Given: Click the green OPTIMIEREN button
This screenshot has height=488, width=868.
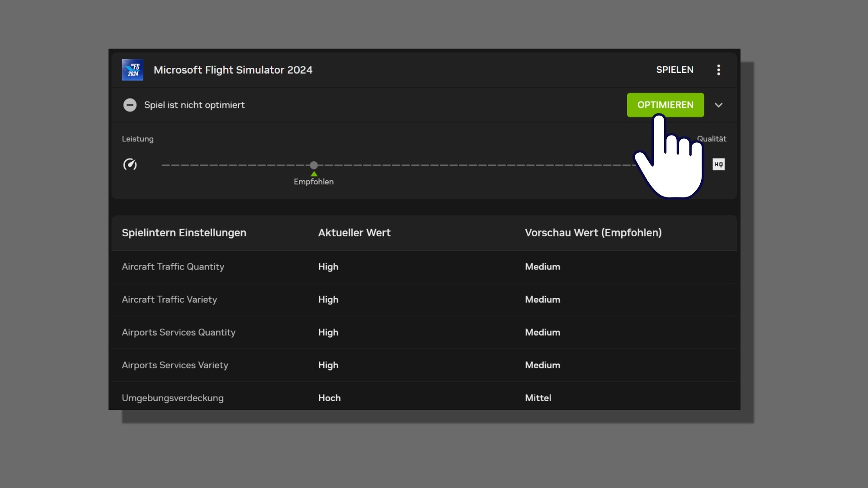Looking at the screenshot, I should coord(665,105).
